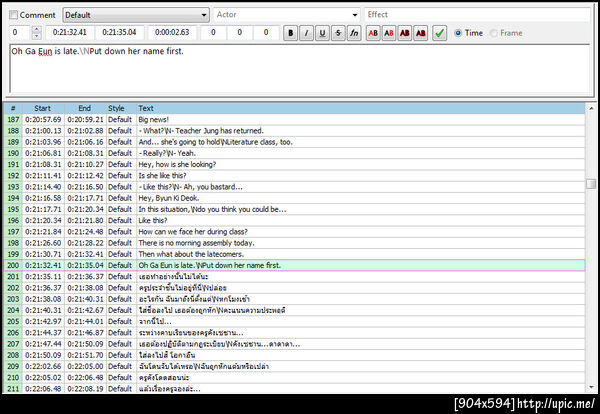Select row 192 'Is she like this?'

point(294,176)
